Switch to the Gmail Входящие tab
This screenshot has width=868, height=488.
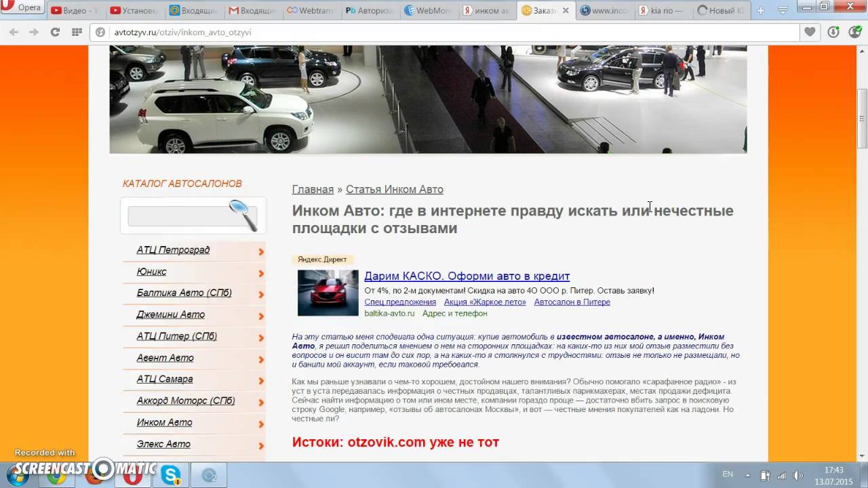click(251, 10)
